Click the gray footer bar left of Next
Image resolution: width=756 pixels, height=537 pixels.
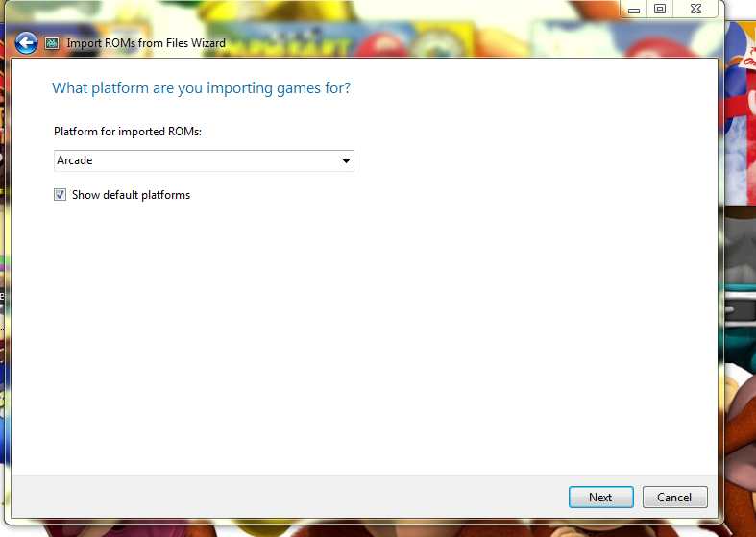288,497
